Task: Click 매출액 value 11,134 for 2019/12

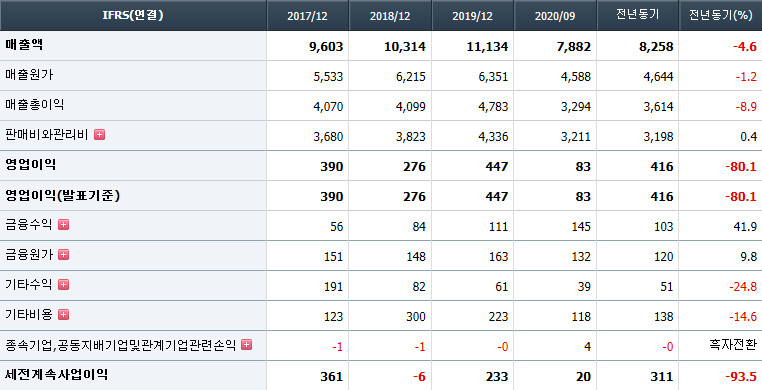Action: [x=487, y=47]
